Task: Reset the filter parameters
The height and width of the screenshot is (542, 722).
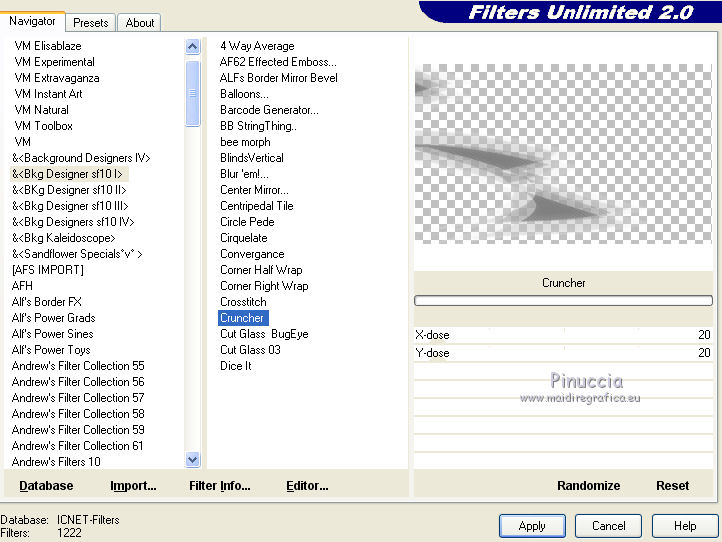Action: (672, 486)
